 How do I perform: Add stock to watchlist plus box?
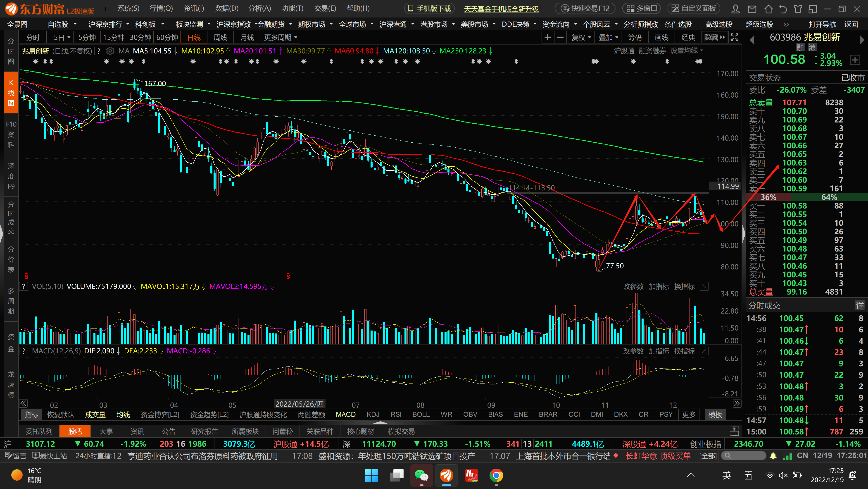[855, 60]
